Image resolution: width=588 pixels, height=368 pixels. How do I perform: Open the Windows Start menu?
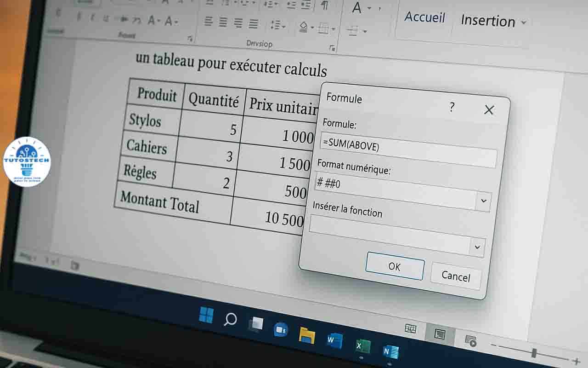(206, 315)
